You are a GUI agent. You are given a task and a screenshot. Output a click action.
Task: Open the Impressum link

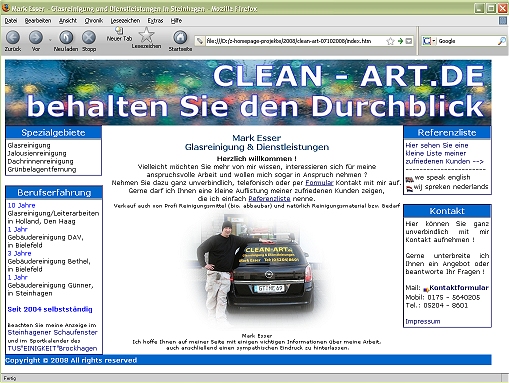pyautogui.click(x=423, y=321)
